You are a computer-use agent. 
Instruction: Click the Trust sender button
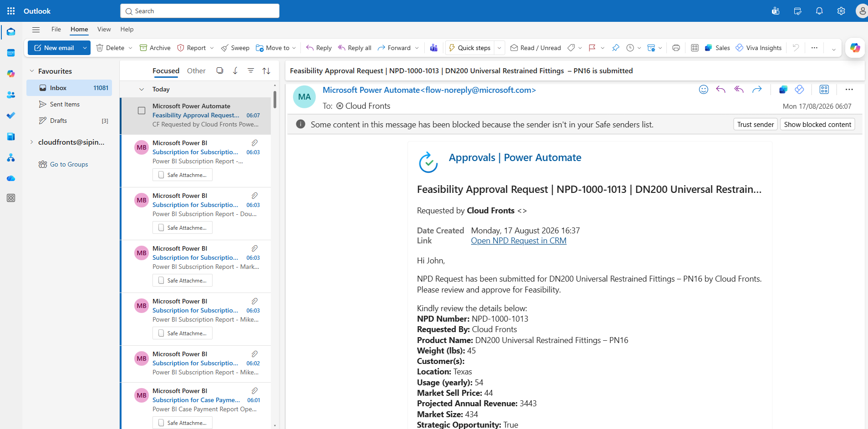pyautogui.click(x=756, y=124)
